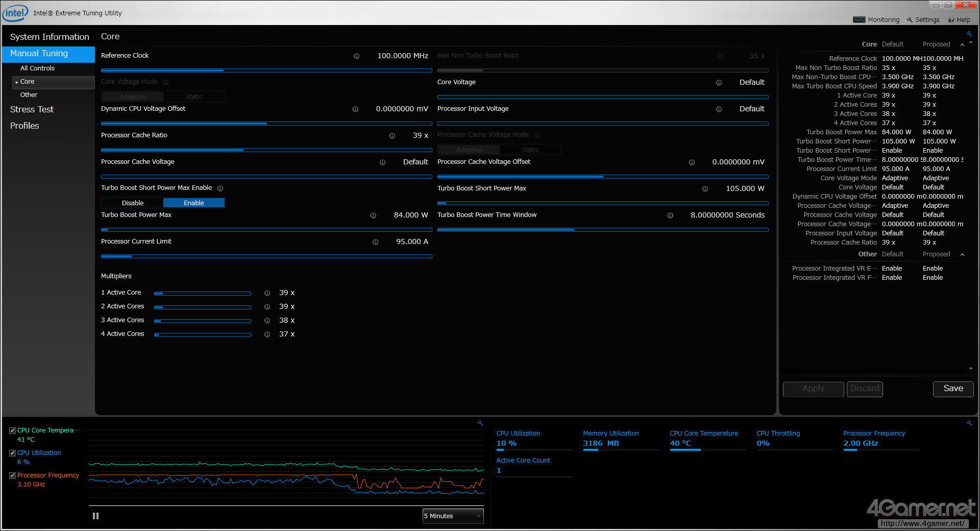980x531 pixels.
Task: Toggle the Processor Frequency graph checkbox
Action: pos(13,475)
